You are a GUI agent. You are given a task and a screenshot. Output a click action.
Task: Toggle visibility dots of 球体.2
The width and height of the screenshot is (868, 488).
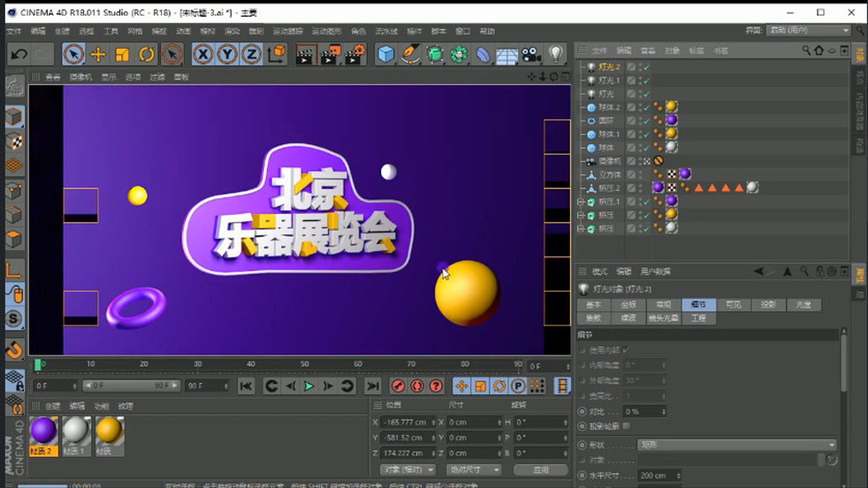(x=641, y=108)
